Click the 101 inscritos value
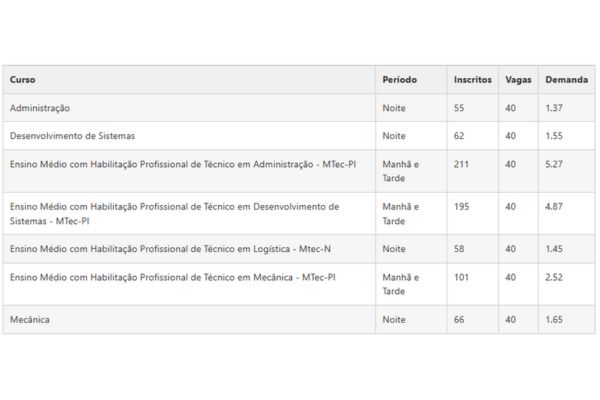600x400 pixels. [x=461, y=277]
